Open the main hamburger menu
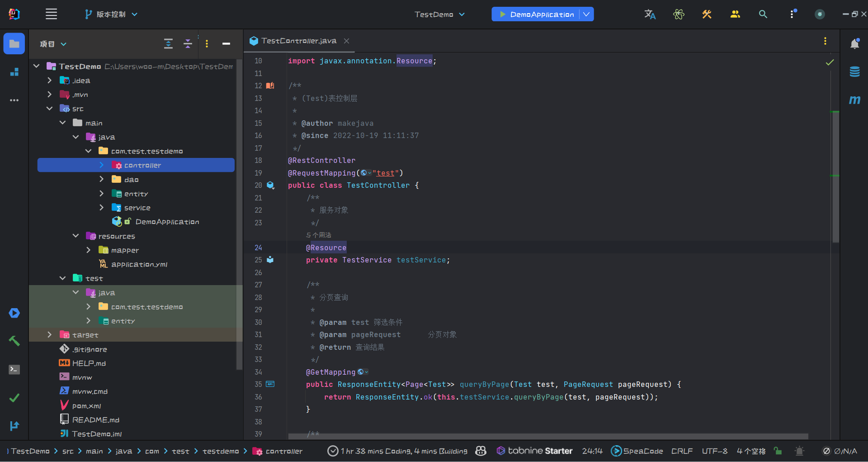The image size is (868, 462). tap(51, 14)
